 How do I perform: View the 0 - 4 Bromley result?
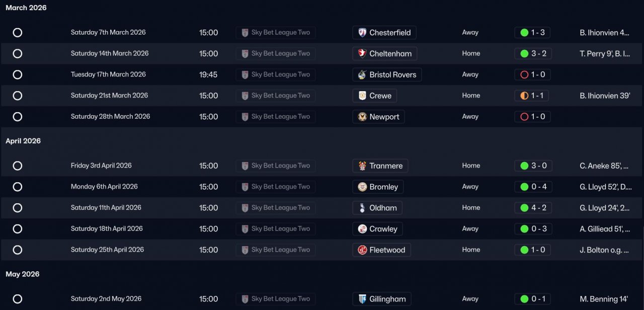(533, 187)
